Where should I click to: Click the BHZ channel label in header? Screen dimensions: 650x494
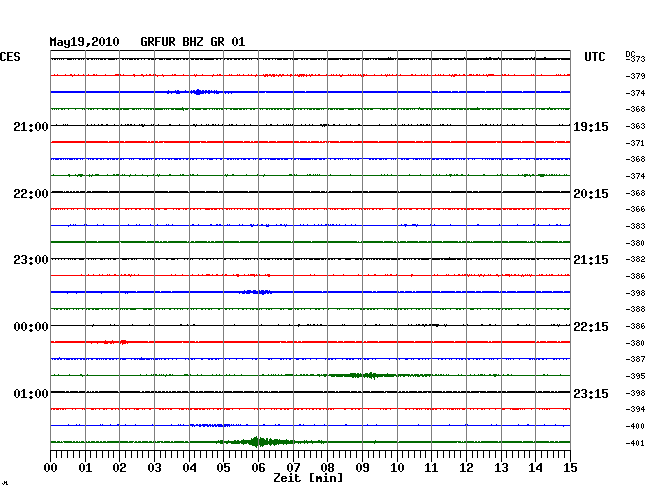coord(193,42)
